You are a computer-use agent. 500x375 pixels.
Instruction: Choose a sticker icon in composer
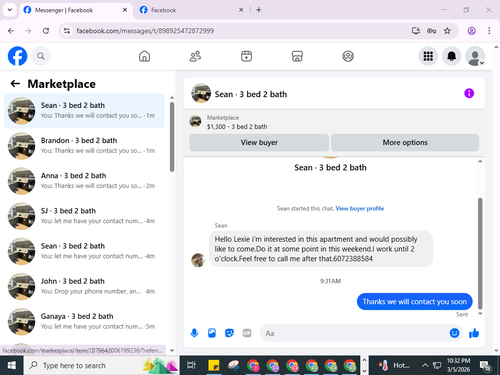click(x=229, y=333)
